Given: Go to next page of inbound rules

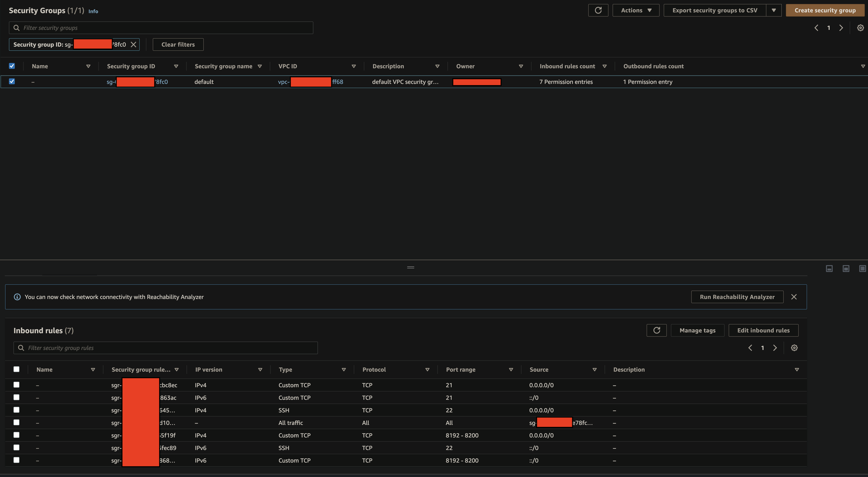Looking at the screenshot, I should (x=775, y=348).
